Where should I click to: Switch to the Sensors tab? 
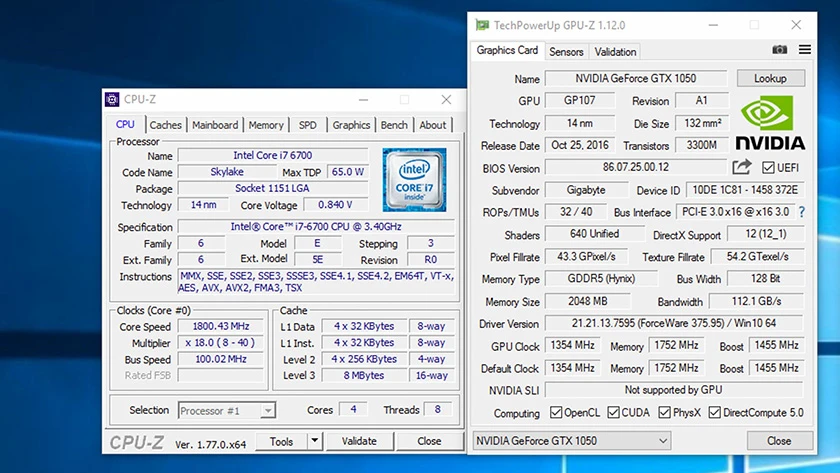[566, 52]
